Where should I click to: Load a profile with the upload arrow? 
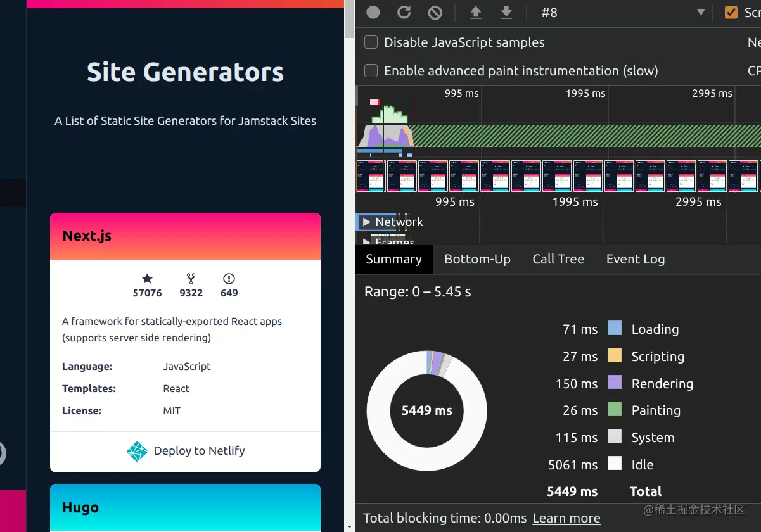(x=475, y=13)
